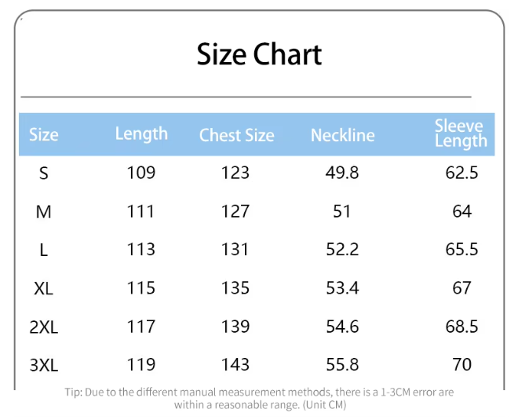Image resolution: width=518 pixels, height=420 pixels.
Task: Select the 2XL size row label
Action: coord(44,327)
